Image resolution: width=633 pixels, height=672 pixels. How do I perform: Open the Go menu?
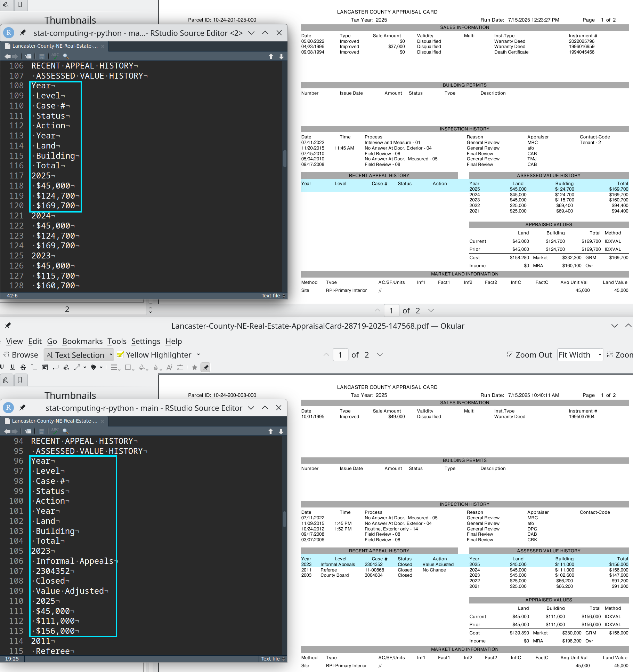(x=52, y=341)
